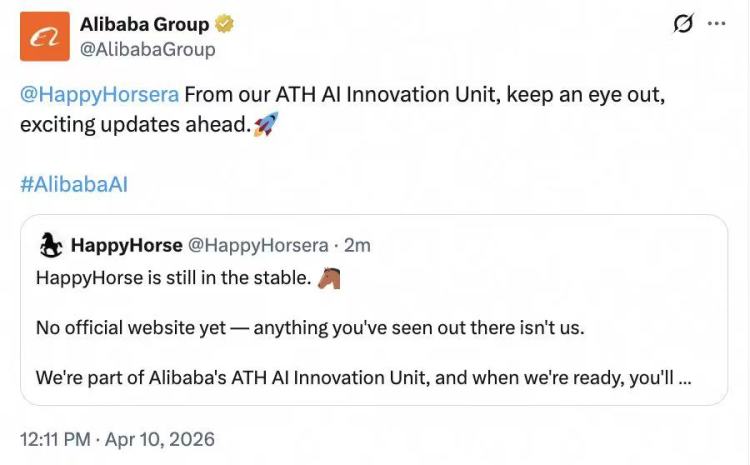Click the Alibaba Group orange logo avatar
750x465 pixels.
(x=44, y=36)
